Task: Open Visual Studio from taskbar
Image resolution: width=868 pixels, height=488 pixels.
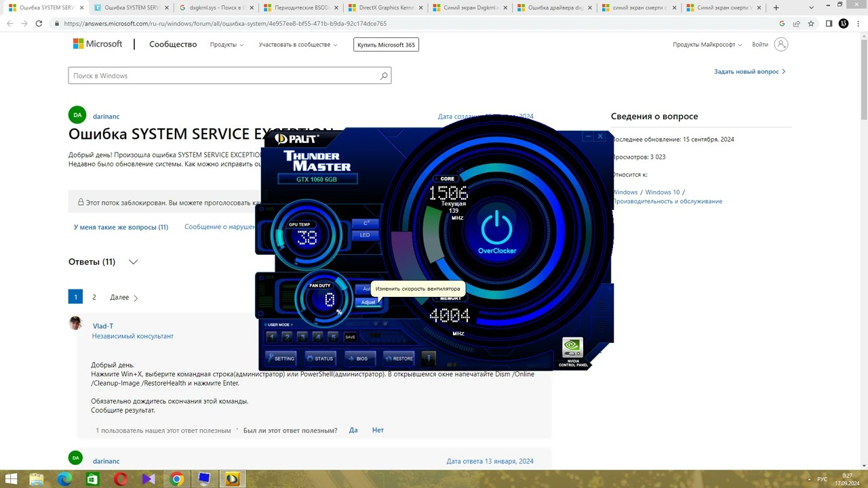Action: 149,479
